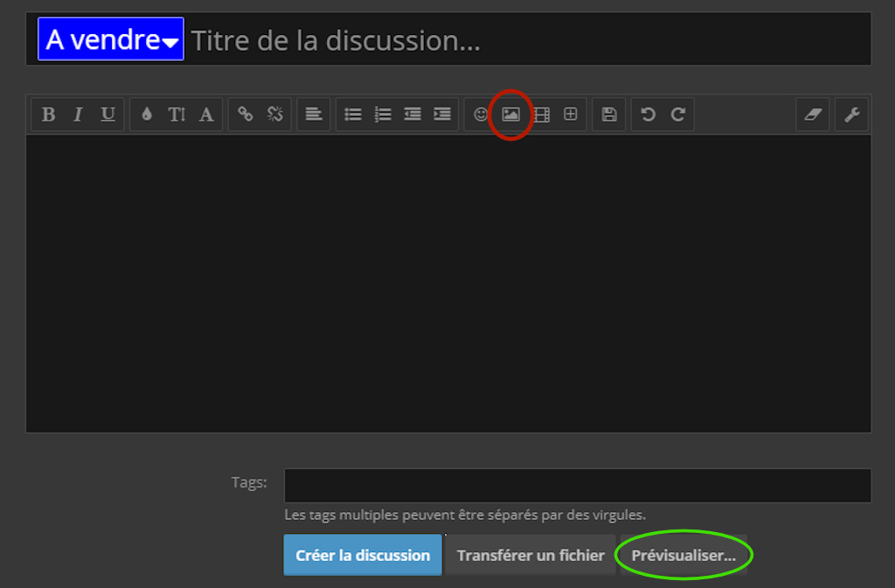Insert a link with the chain icon
Viewport: 895px width, 588px height.
[244, 114]
